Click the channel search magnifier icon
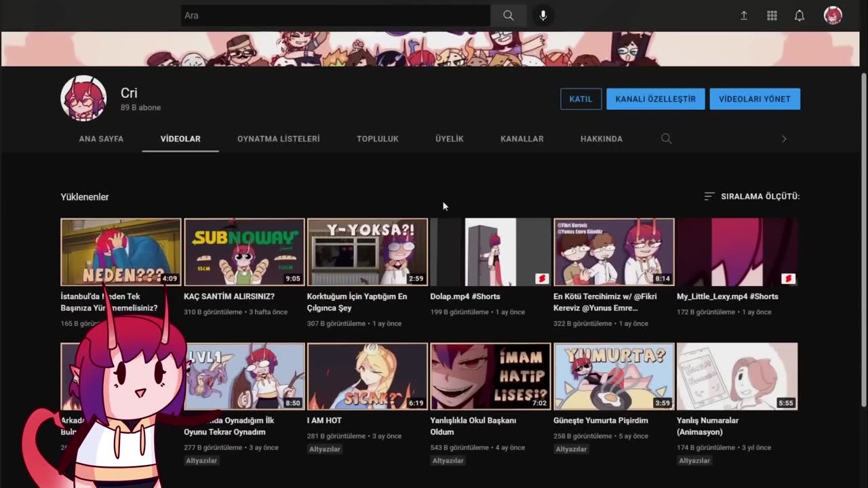 click(x=666, y=139)
